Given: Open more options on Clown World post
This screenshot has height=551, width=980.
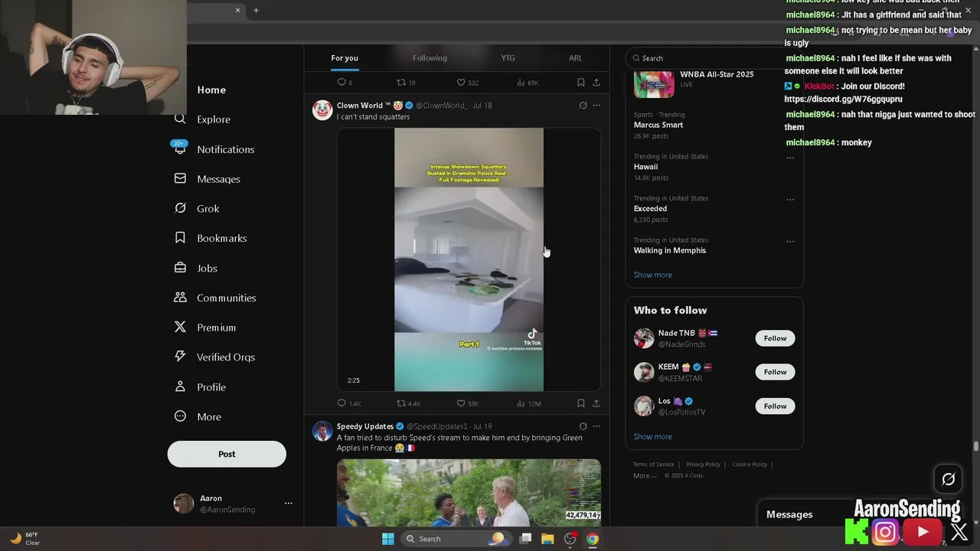Looking at the screenshot, I should tap(596, 106).
